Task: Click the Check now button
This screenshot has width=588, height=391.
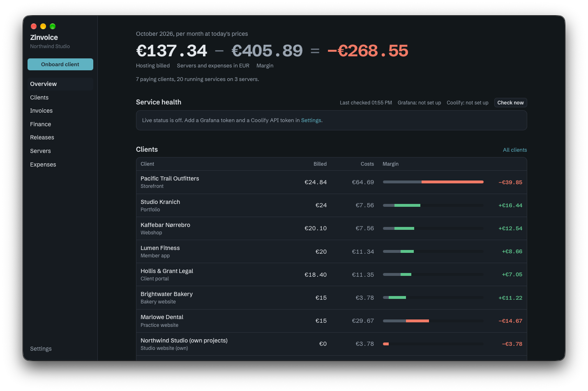Action: coord(510,103)
